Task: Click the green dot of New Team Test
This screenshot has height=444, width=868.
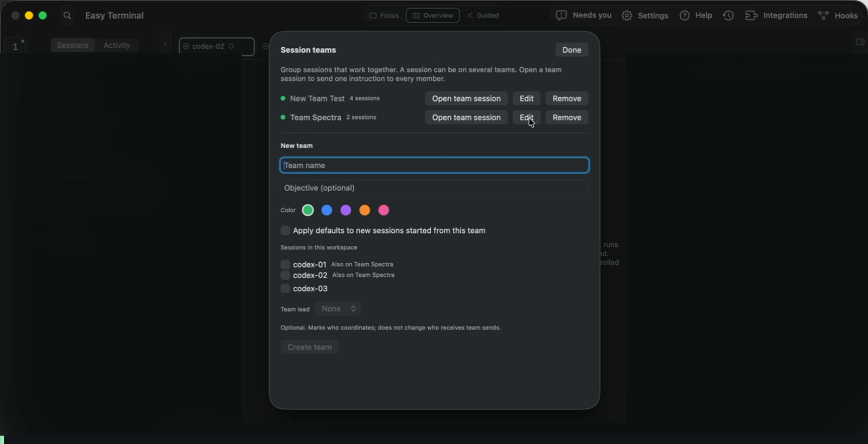Action: (283, 98)
